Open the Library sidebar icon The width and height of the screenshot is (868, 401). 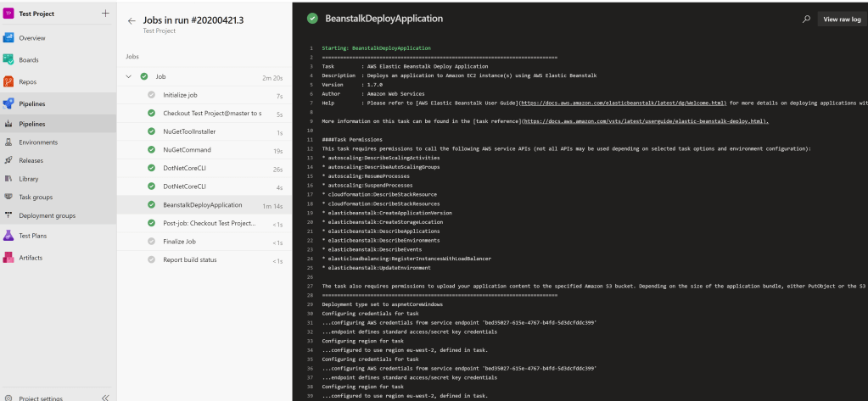click(x=8, y=178)
